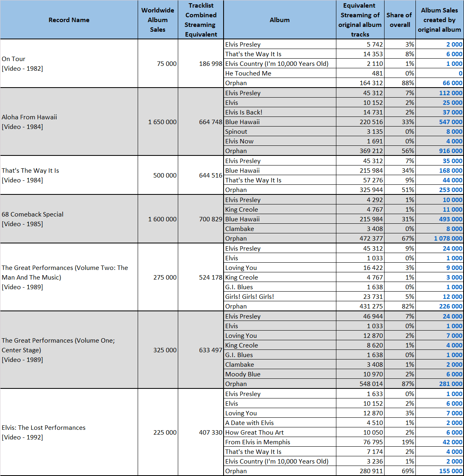Select streaming value '76 795'
This screenshot has width=464, height=476.
click(373, 442)
